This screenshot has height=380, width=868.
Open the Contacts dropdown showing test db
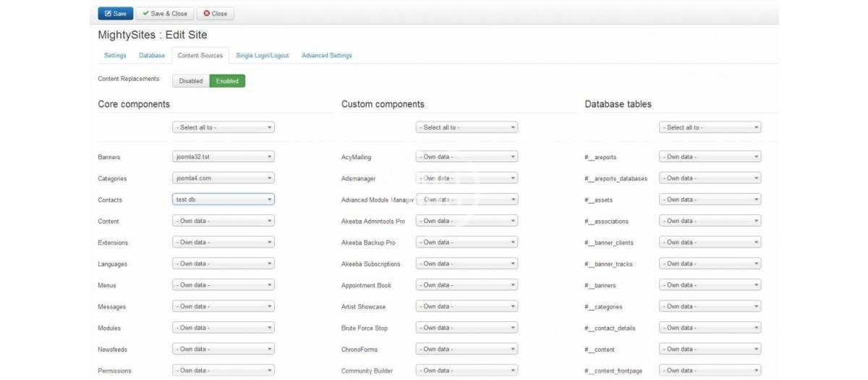[x=223, y=200]
